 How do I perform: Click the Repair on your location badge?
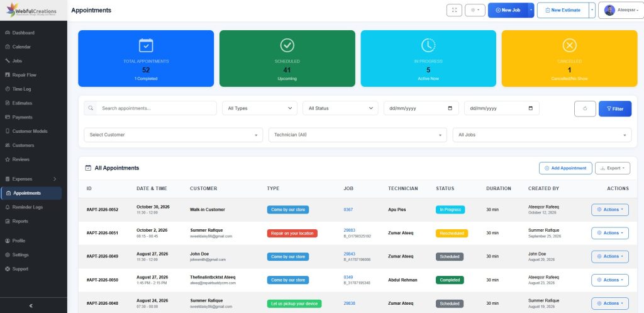pyautogui.click(x=292, y=233)
